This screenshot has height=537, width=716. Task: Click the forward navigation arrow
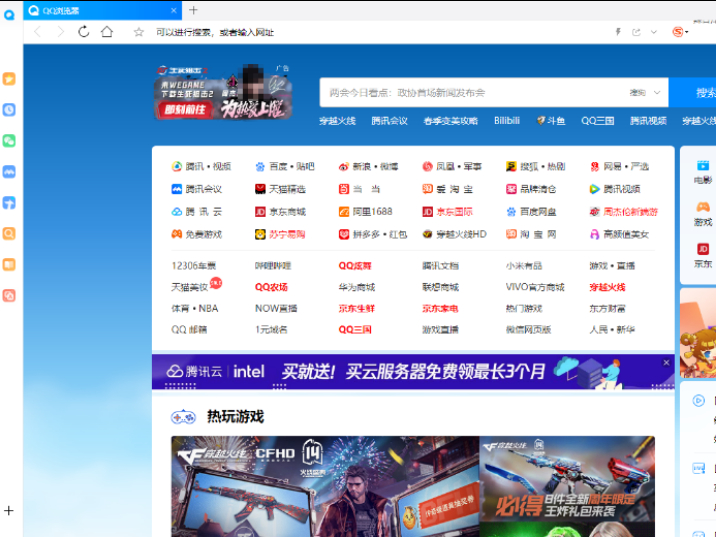[60, 32]
